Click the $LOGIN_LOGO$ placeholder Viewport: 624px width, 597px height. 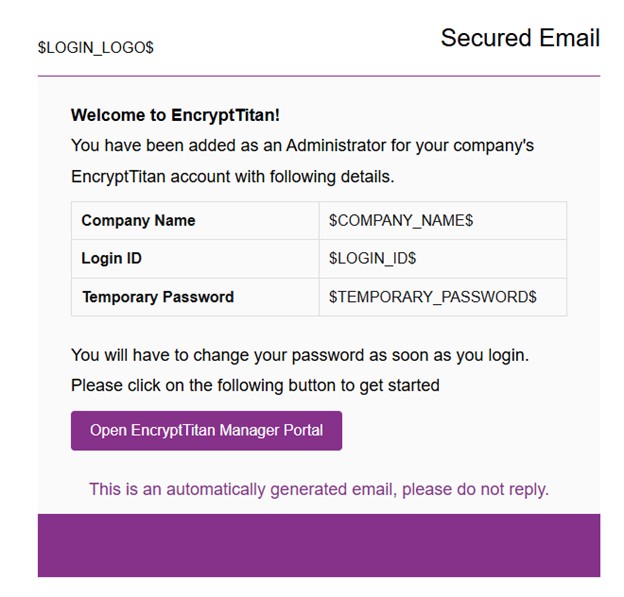pyautogui.click(x=96, y=47)
